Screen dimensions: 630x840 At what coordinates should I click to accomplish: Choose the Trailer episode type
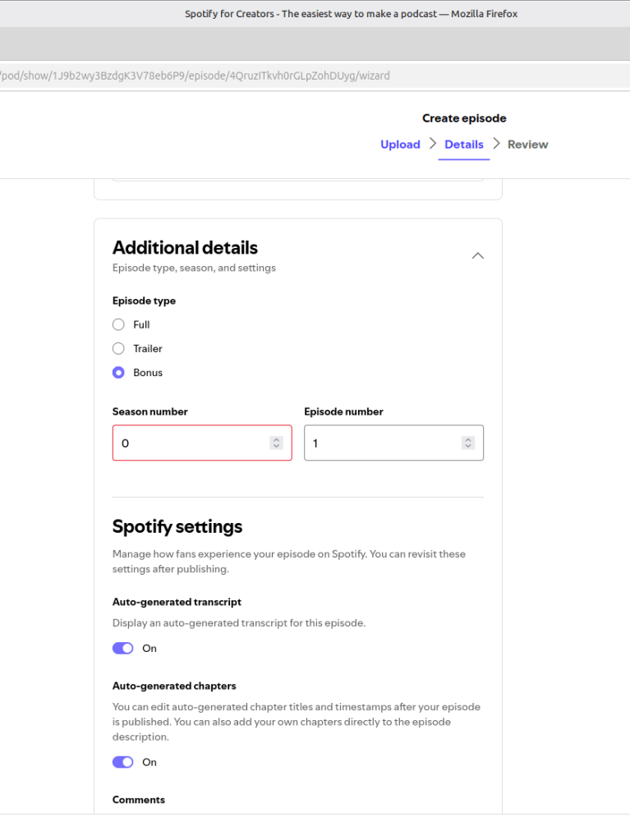118,348
